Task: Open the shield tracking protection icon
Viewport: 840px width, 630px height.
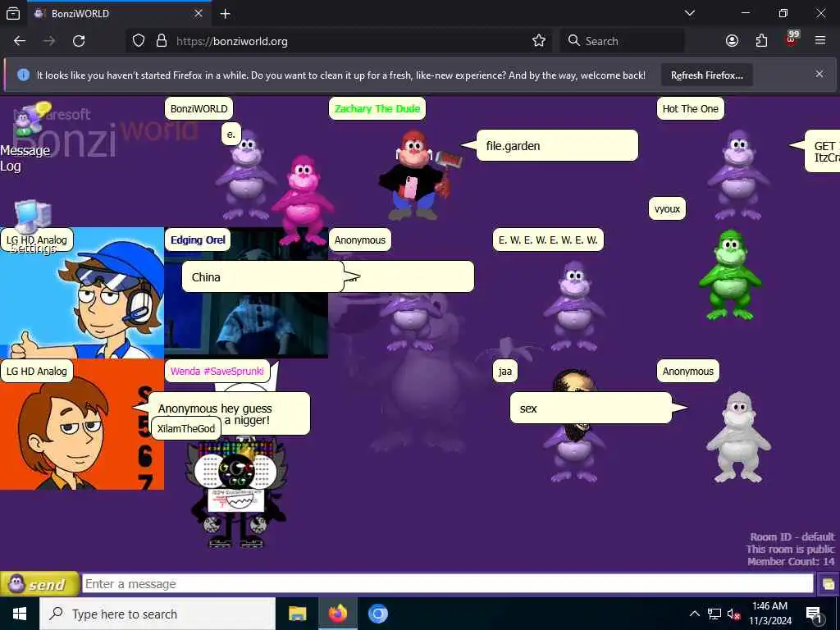Action: pyautogui.click(x=138, y=41)
